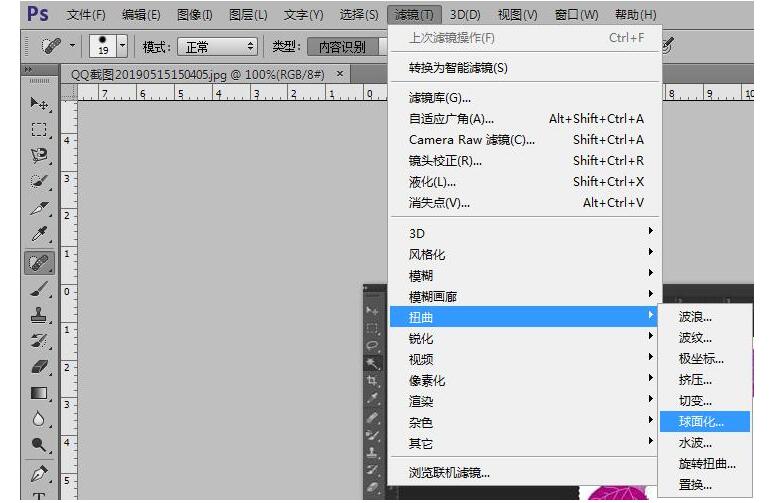This screenshot has width=775, height=503.
Task: Click the Photoshop Ps logo
Action: coord(38,14)
